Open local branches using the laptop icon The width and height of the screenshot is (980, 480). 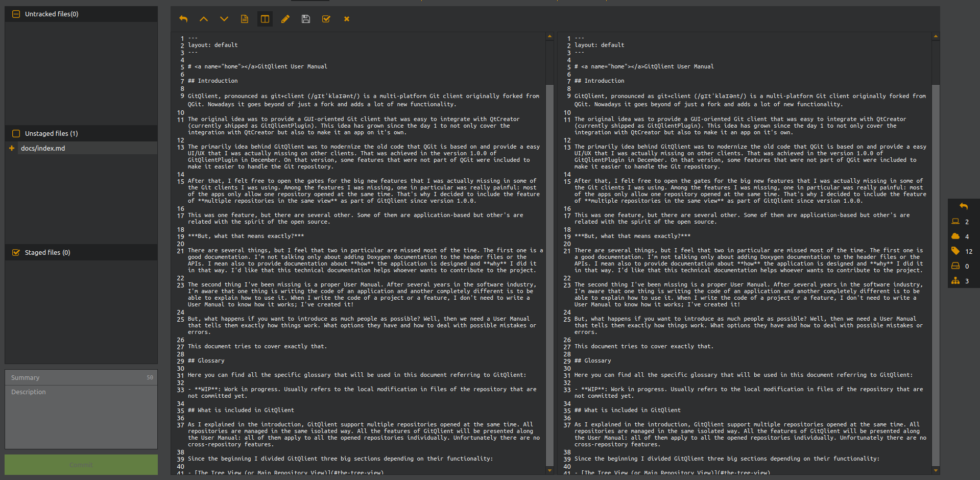point(955,221)
